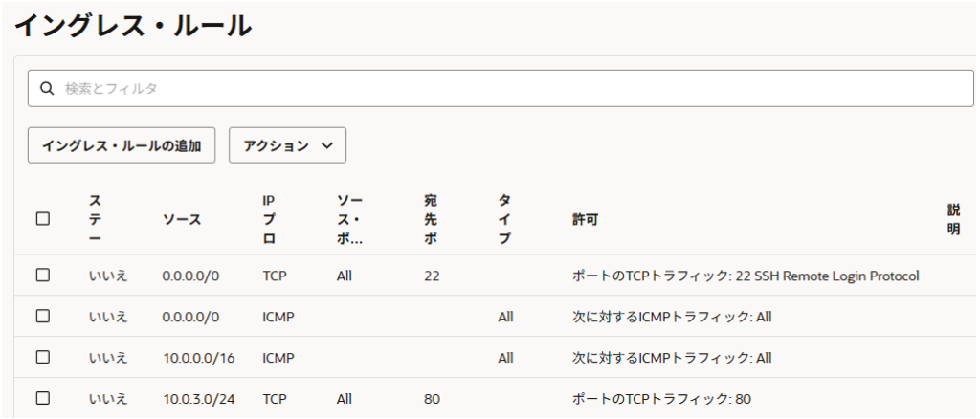This screenshot has height=419, width=980.
Task: Tick the 10.0.0.0/16 ICMP rule checkbox
Action: [42, 357]
